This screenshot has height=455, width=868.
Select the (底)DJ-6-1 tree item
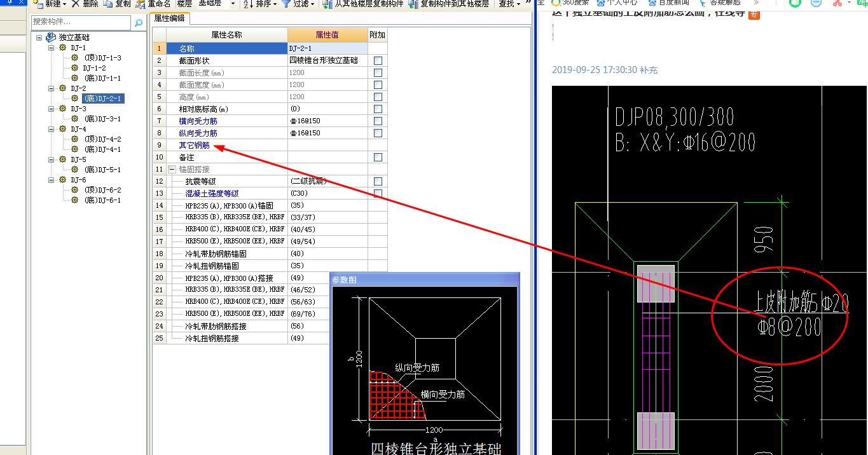point(102,200)
